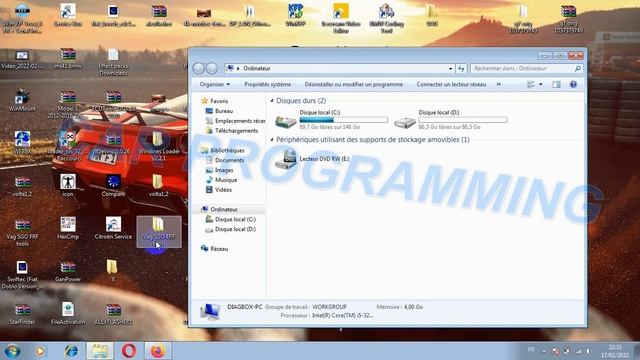Select Disque local (C:) in sidebar tree

[231, 220]
